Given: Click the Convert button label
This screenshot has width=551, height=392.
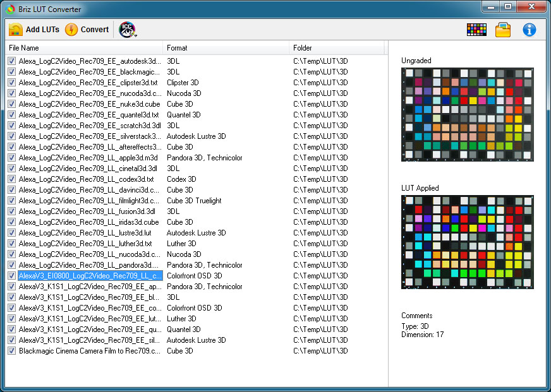Looking at the screenshot, I should pos(95,30).
